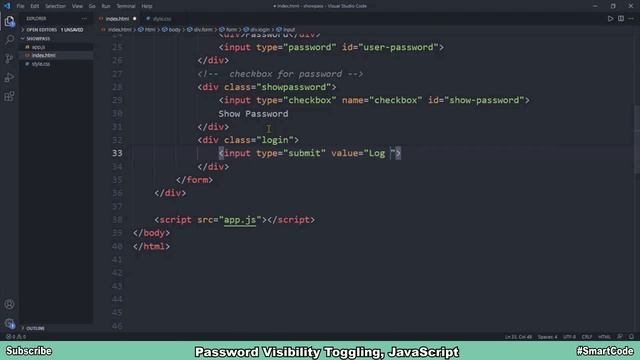640x360 pixels.
Task: Open the Run menu
Action: [106, 6]
